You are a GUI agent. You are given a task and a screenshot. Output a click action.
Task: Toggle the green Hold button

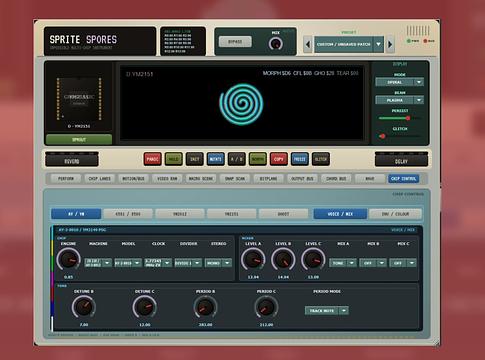174,159
